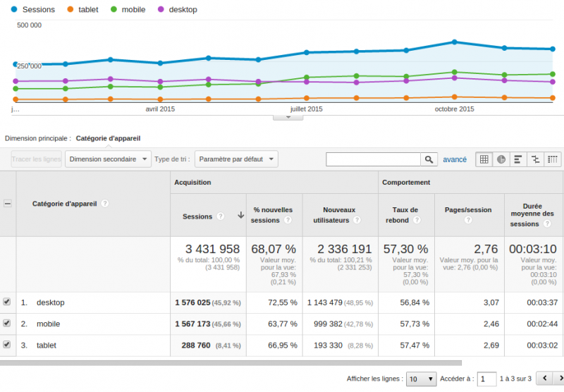Select Catégorie d'appareil primary dimension
Screen dimensions: 564x392
[108, 138]
